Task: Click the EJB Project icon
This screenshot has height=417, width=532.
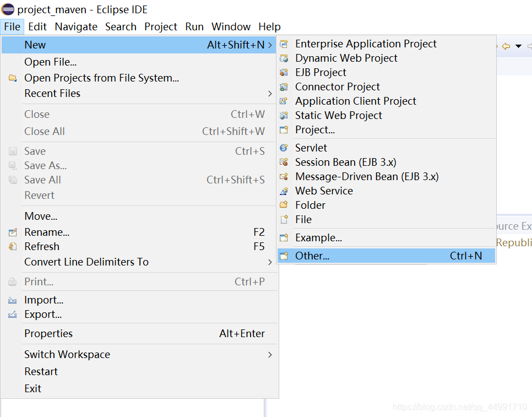Action: coord(284,72)
